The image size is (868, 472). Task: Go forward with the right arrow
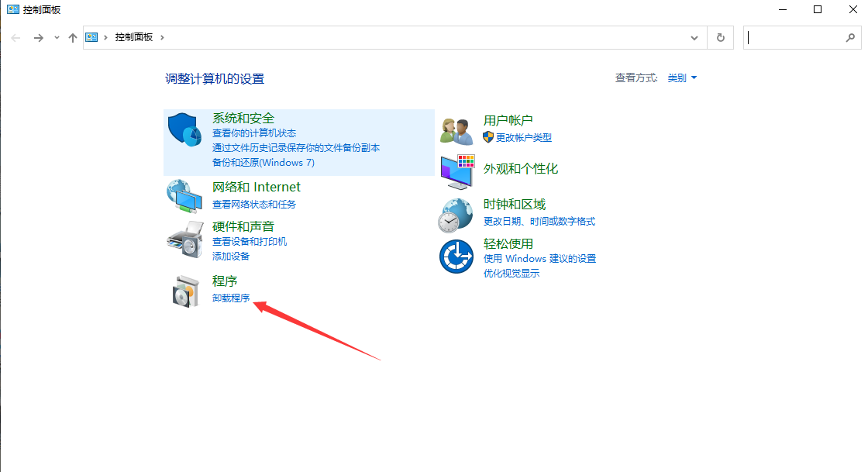click(38, 38)
